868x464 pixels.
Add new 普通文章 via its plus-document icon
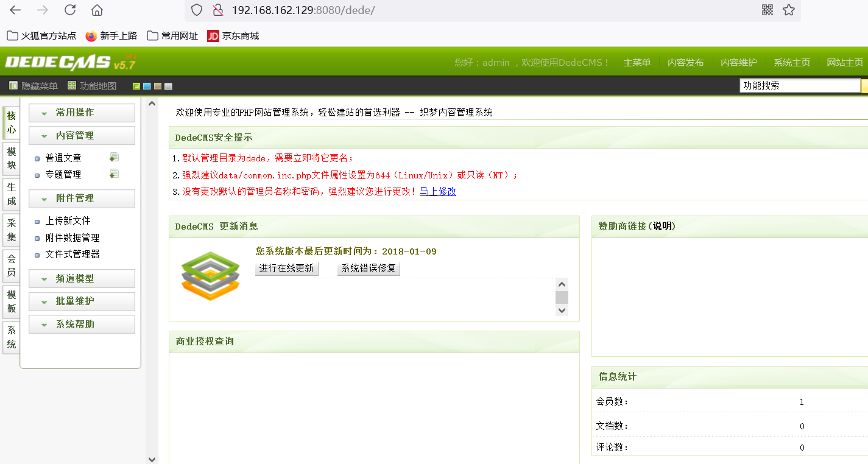(x=114, y=157)
